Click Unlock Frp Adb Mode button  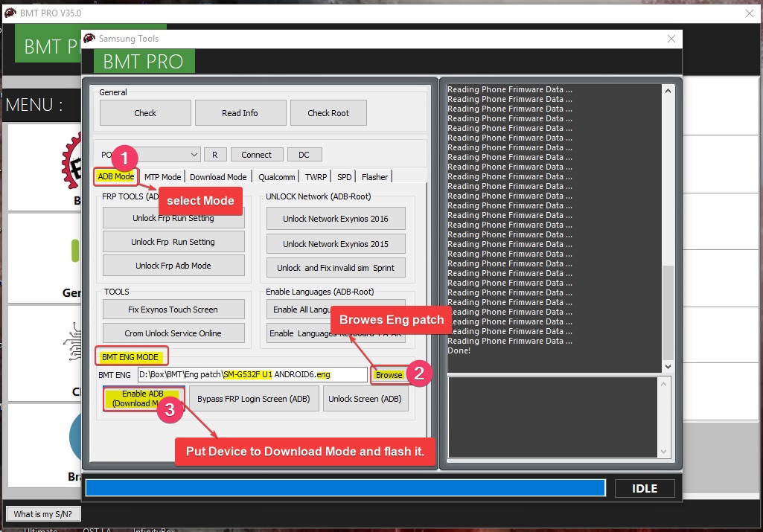(x=173, y=266)
